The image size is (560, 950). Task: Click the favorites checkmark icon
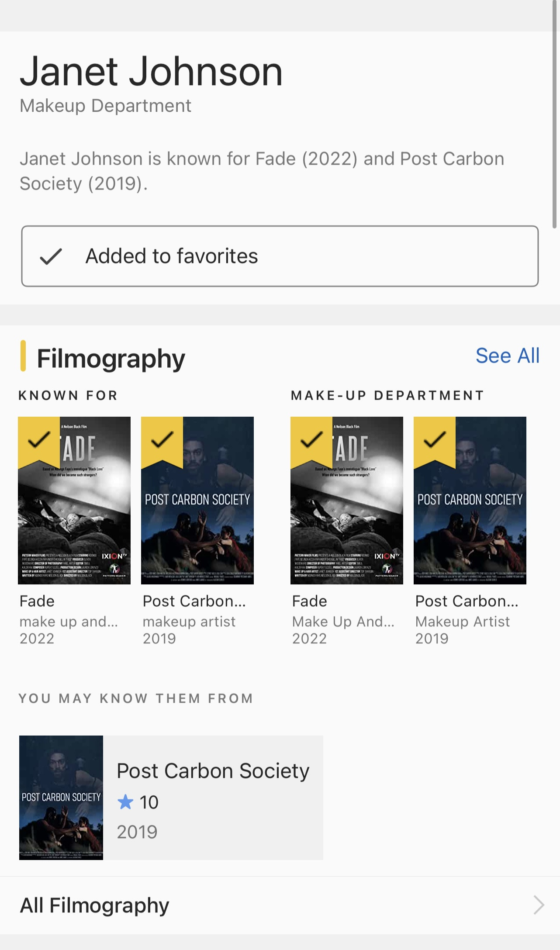coord(51,256)
